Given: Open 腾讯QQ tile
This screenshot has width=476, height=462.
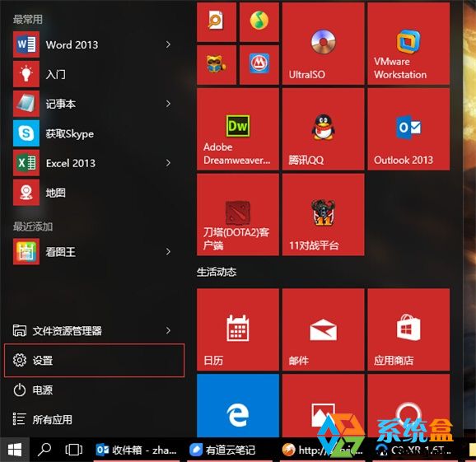Looking at the screenshot, I should pos(323,129).
